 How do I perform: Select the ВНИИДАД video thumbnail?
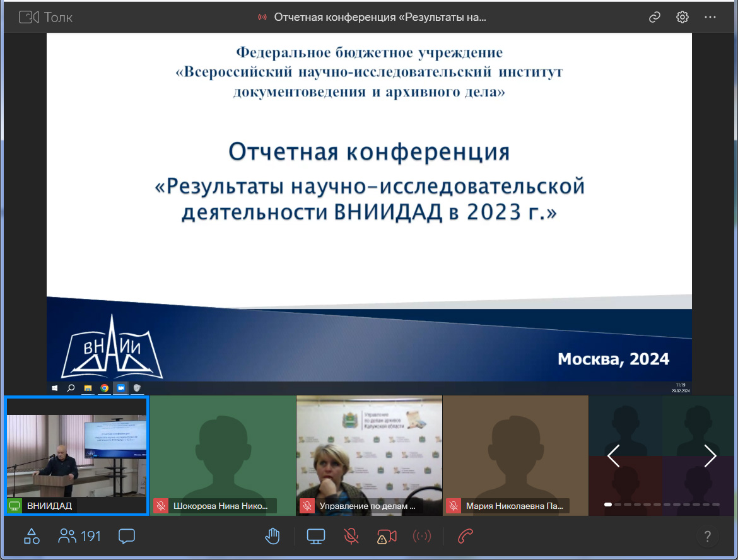pyautogui.click(x=76, y=455)
